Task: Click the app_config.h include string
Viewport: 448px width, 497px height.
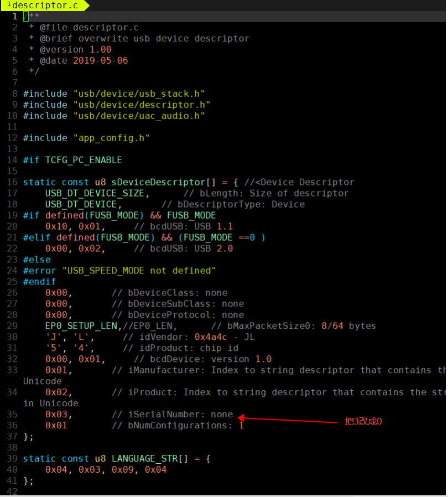Action: [x=112, y=138]
